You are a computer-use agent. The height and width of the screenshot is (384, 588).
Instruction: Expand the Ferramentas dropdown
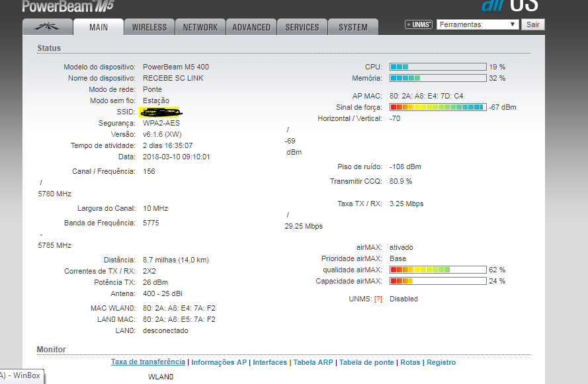[x=478, y=24]
